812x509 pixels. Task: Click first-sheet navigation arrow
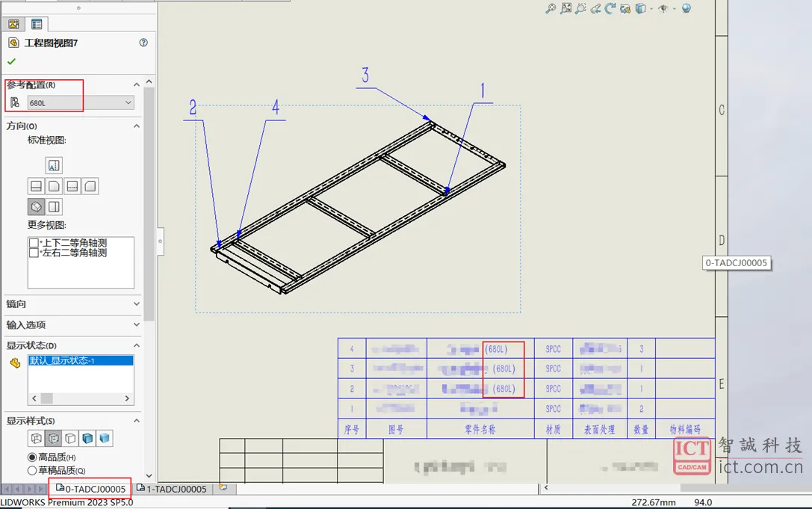click(x=7, y=489)
